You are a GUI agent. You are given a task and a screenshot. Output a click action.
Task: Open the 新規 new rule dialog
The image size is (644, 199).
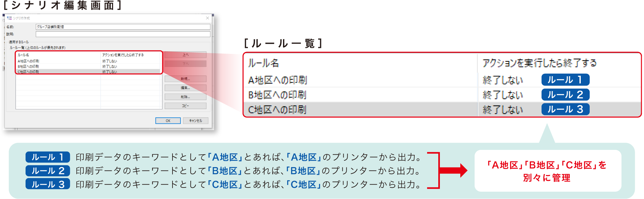coord(185,78)
